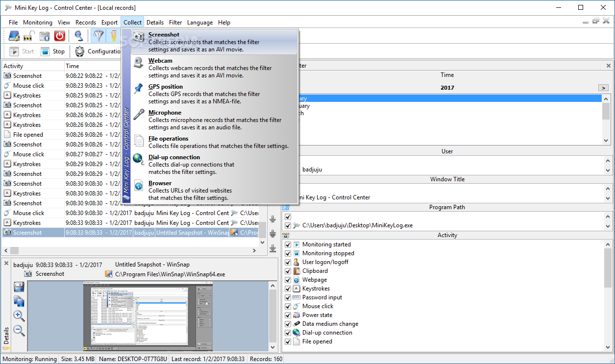Click the records list vertical scrollbar down arrow
Image resolution: width=615 pixels, height=364 pixels.
point(263,242)
